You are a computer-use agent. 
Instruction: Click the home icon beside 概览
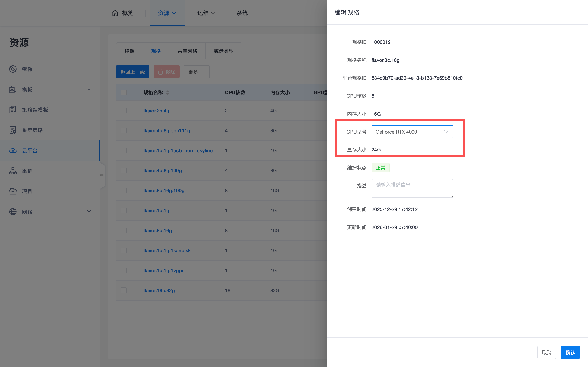(115, 13)
